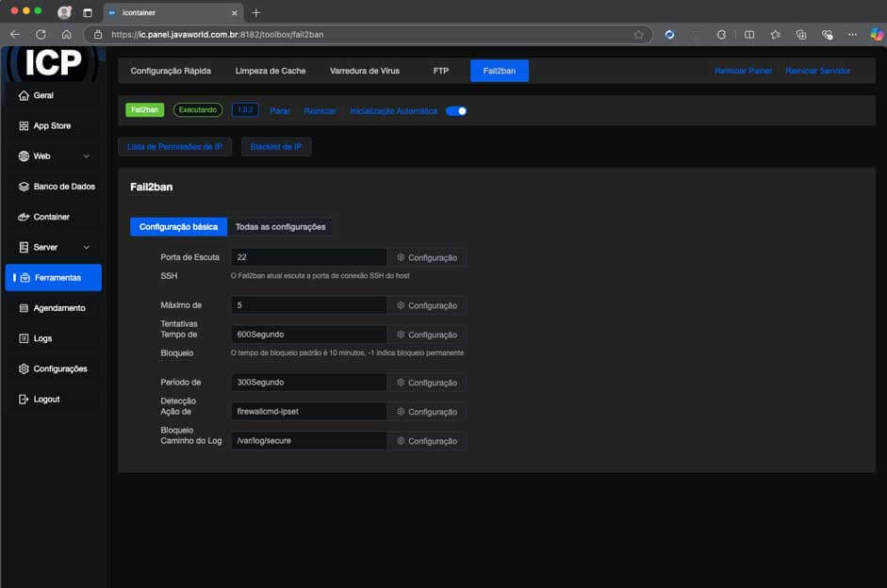Expand the Server submenu in sidebar
The image size is (887, 588).
point(87,248)
